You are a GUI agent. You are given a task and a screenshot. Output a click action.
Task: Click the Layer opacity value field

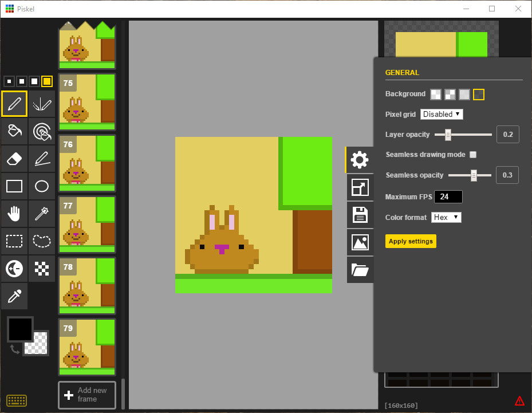[507, 135]
